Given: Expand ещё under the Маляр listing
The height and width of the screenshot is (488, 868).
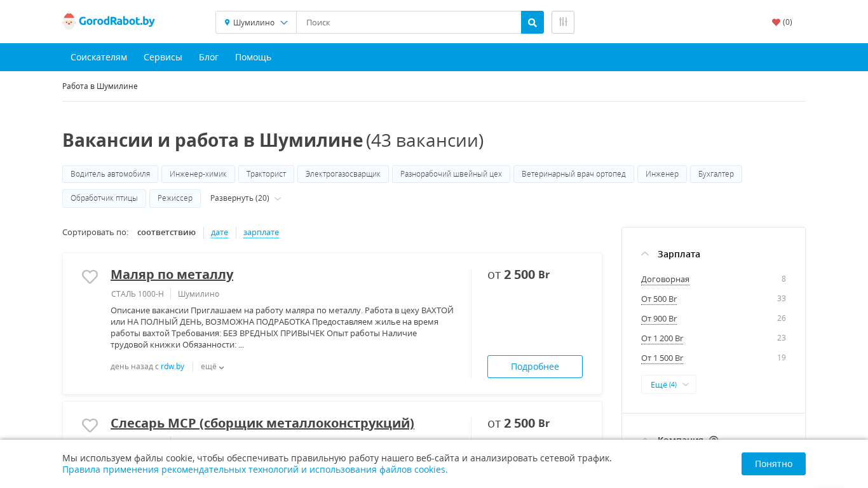Looking at the screenshot, I should [212, 367].
